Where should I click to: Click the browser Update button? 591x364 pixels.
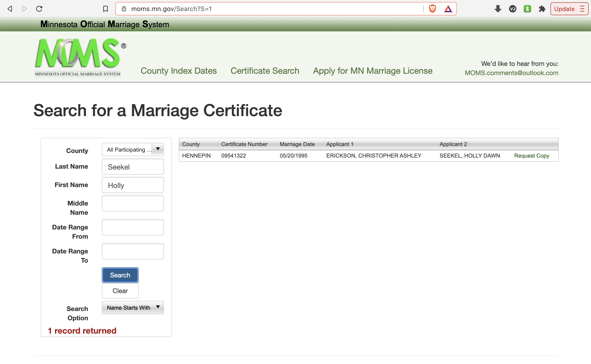coord(569,9)
